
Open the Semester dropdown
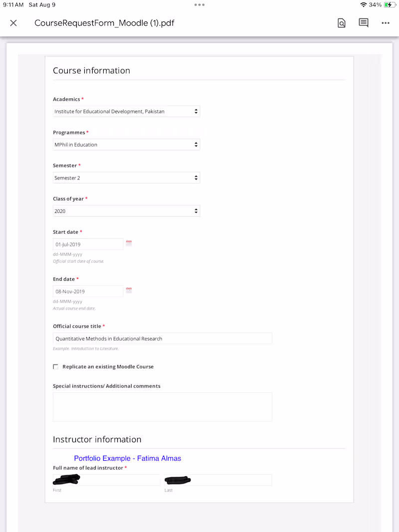click(127, 178)
